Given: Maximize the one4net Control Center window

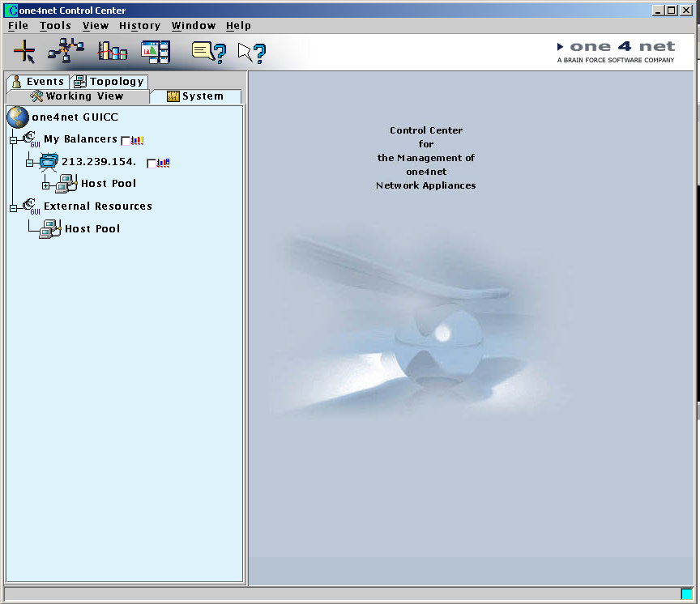Looking at the screenshot, I should click(x=672, y=11).
